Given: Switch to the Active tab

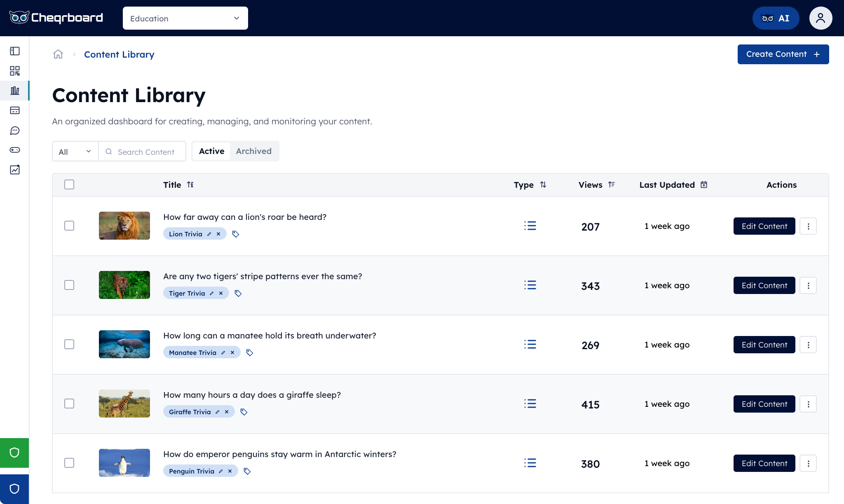Looking at the screenshot, I should pos(211,151).
